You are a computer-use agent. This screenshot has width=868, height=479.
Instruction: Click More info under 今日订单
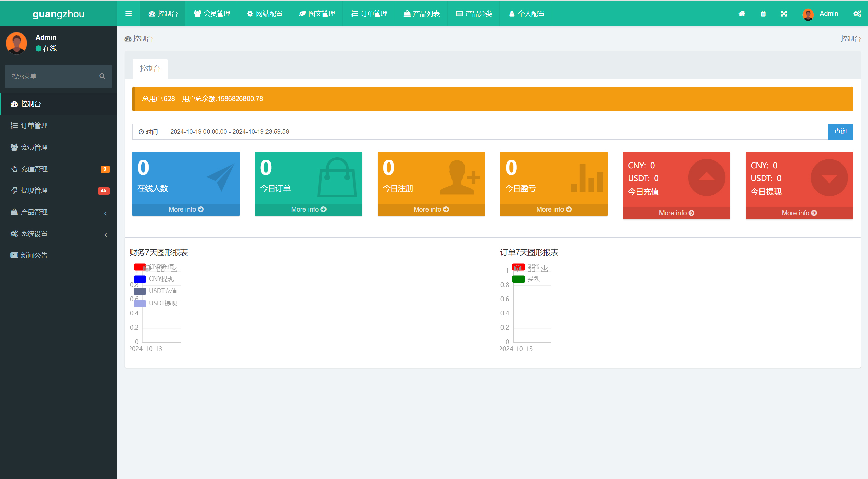(308, 209)
